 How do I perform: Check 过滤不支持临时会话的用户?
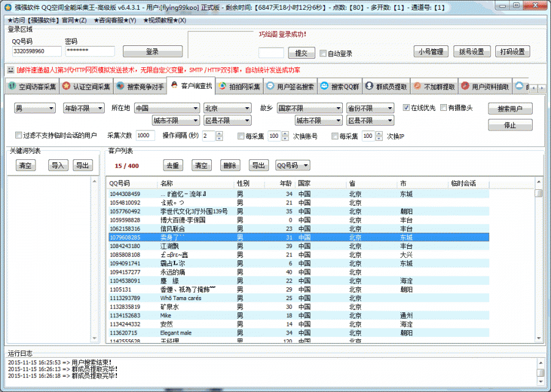[18, 135]
